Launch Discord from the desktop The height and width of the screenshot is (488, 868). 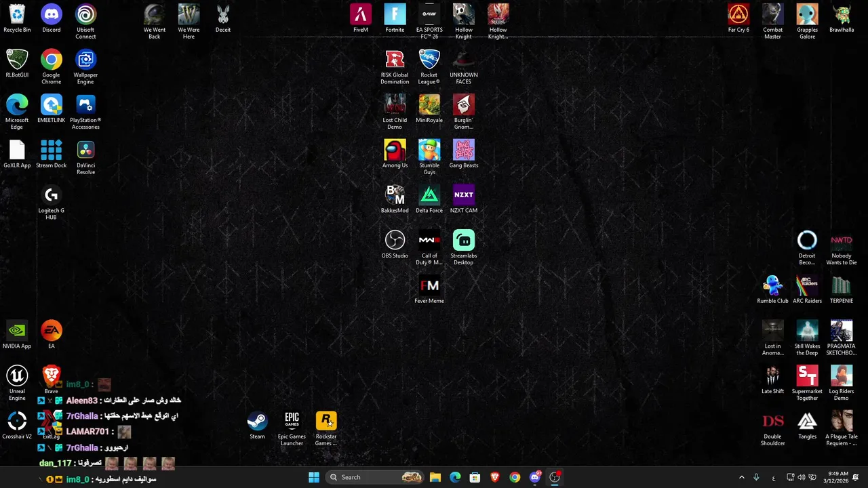click(x=52, y=18)
